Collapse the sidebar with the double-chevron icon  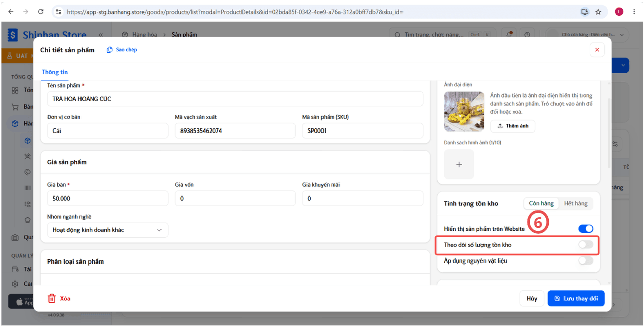[x=100, y=35]
